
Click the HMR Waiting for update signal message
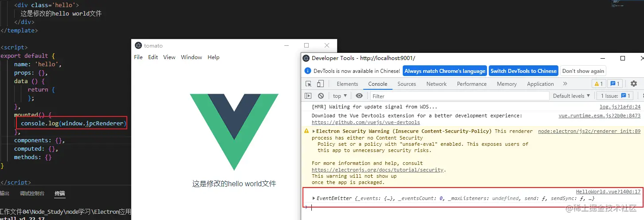[x=375, y=107]
